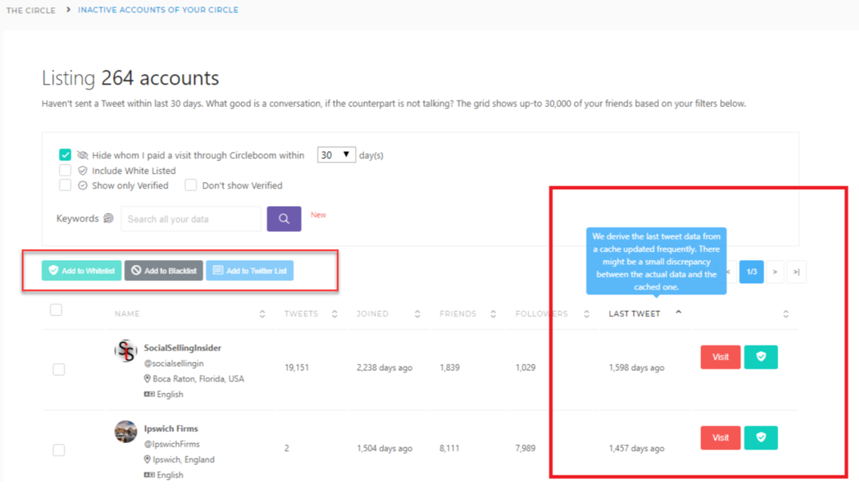The height and width of the screenshot is (504, 859).
Task: Click the check-shield icon beside Include White Listed
Action: point(83,170)
